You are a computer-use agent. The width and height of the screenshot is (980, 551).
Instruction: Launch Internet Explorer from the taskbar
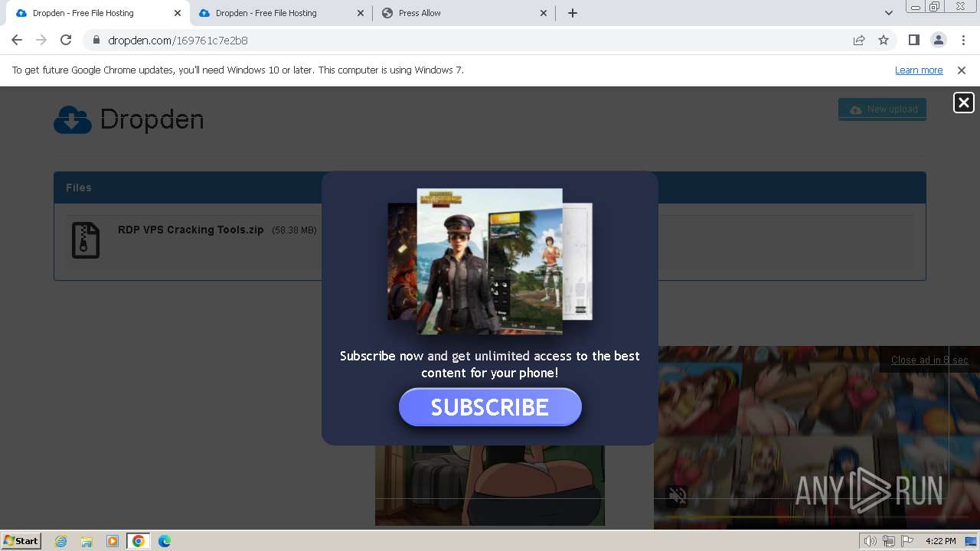coord(61,541)
